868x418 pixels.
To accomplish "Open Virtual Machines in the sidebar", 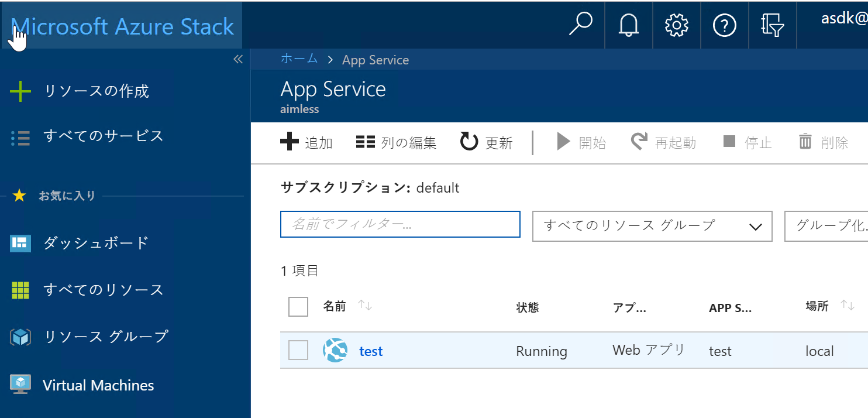I will tap(98, 385).
